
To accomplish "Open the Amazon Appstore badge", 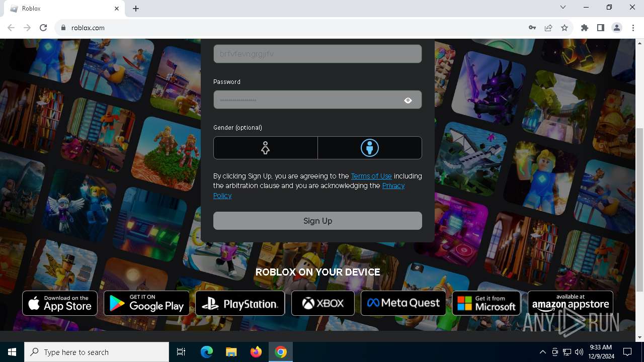I will (x=571, y=303).
